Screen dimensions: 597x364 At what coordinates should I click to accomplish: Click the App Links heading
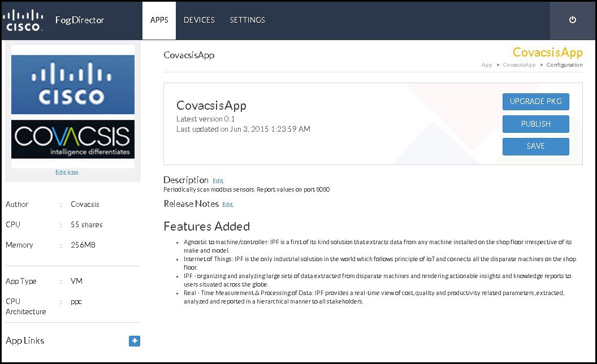pyautogui.click(x=25, y=341)
